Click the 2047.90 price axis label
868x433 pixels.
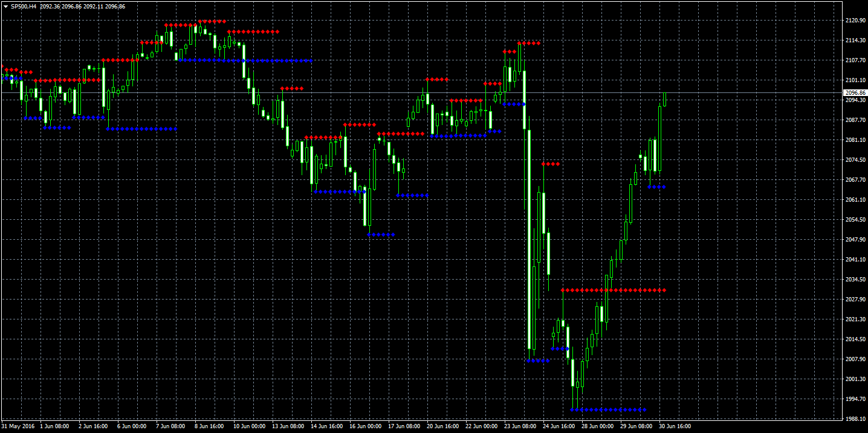point(856,240)
